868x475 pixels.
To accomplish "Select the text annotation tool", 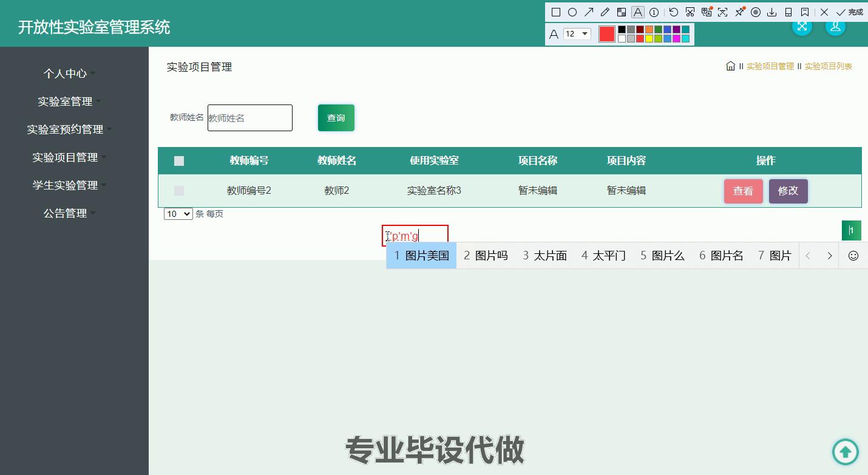I will click(x=638, y=12).
